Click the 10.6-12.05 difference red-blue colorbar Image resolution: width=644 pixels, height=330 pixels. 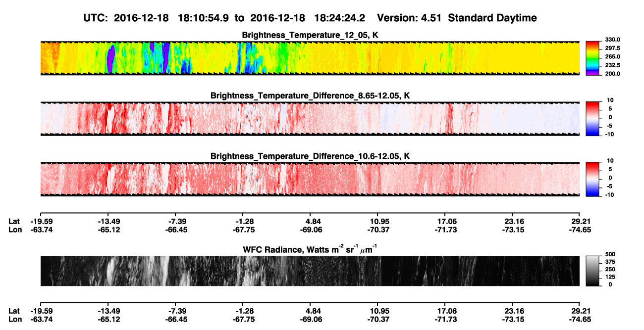tap(592, 178)
